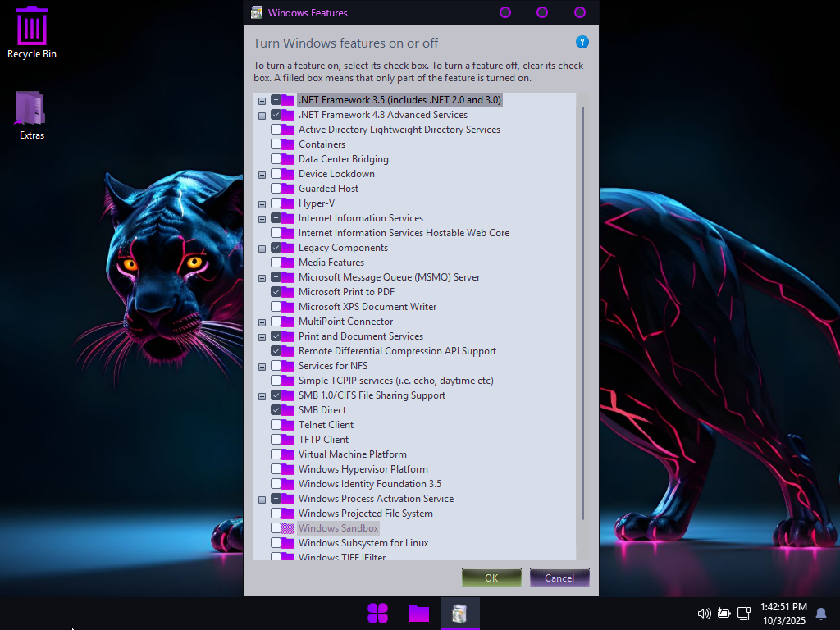Open File Explorer from the taskbar

pyautogui.click(x=419, y=613)
